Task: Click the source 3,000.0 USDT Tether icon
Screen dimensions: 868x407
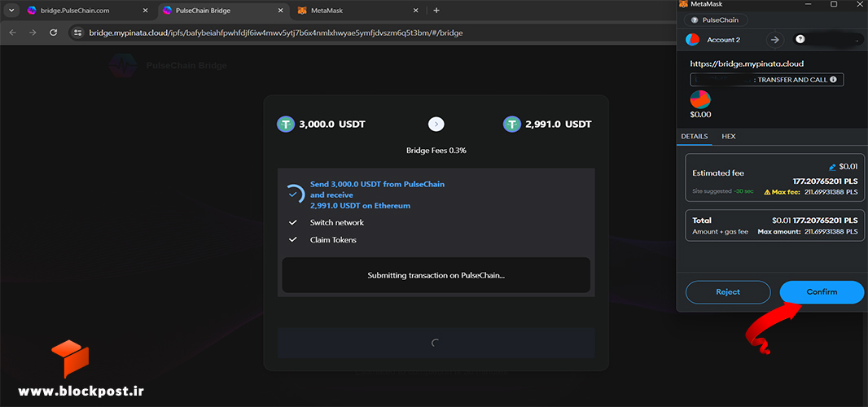Action: 286,124
